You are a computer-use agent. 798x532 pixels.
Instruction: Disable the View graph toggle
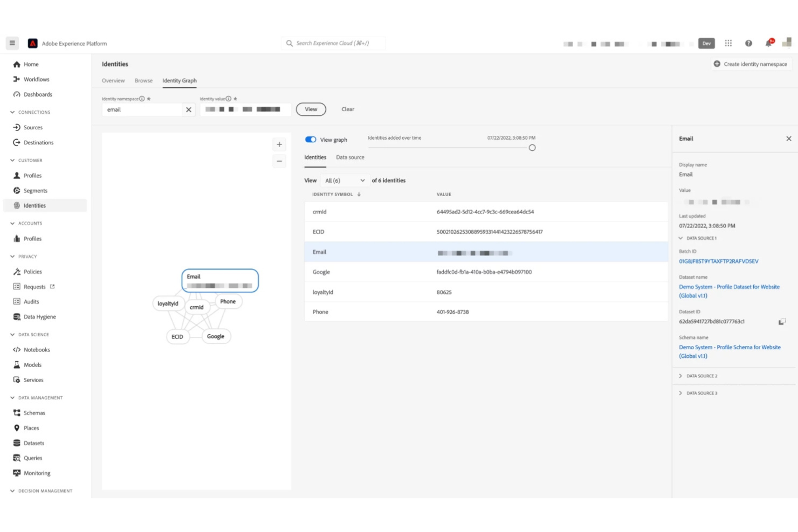pos(311,139)
